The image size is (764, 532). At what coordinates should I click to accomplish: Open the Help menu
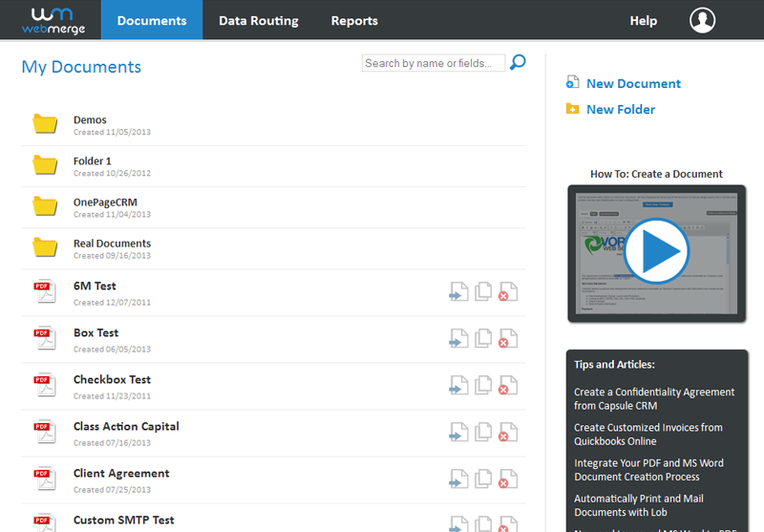coord(644,20)
